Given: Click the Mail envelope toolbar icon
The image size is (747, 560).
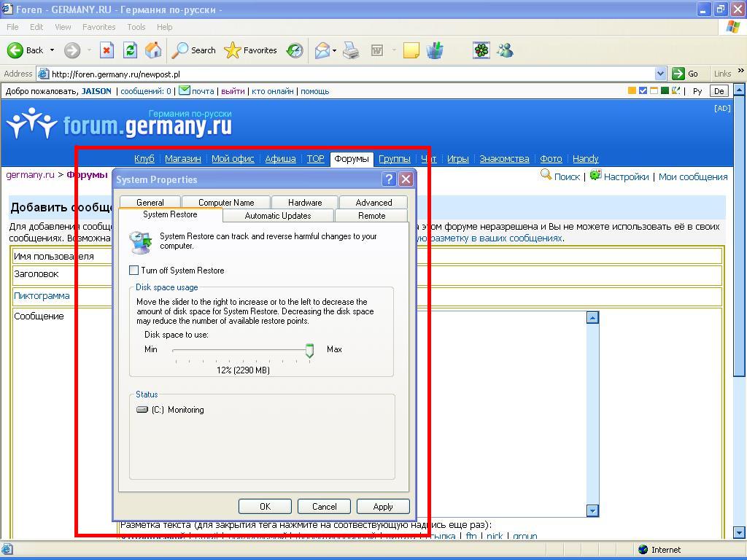Looking at the screenshot, I should tap(322, 50).
